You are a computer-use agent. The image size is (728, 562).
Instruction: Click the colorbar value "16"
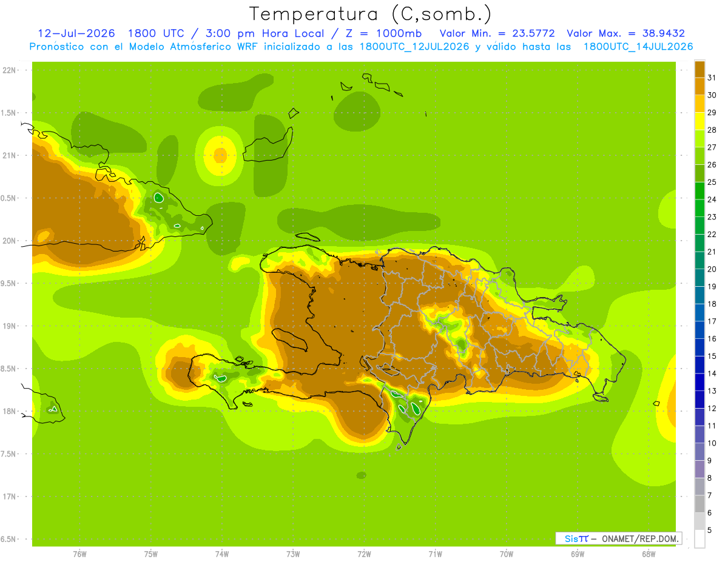point(712,339)
